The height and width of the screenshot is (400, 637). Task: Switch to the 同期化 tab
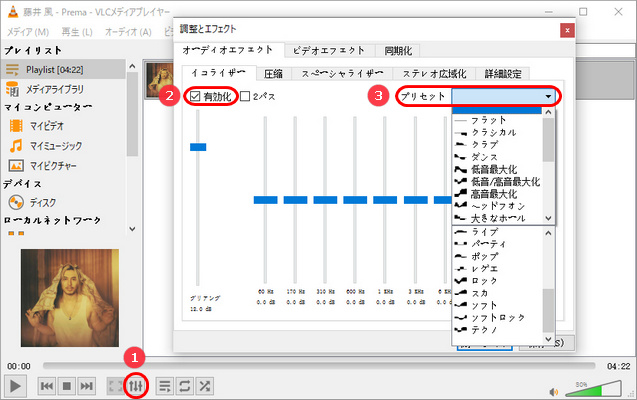398,51
